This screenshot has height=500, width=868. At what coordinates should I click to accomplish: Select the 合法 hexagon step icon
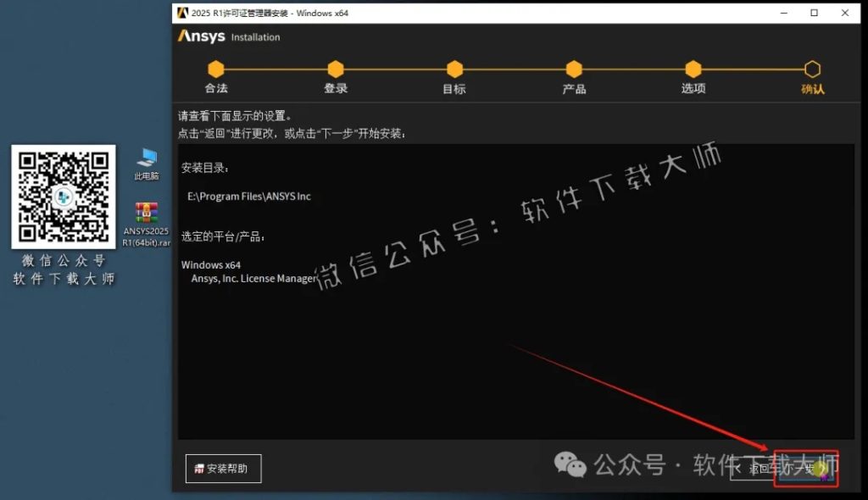pyautogui.click(x=216, y=70)
